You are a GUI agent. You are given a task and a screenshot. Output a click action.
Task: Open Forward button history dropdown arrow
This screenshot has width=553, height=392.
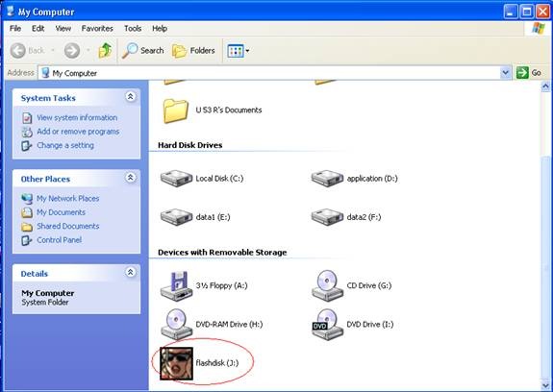click(x=88, y=51)
